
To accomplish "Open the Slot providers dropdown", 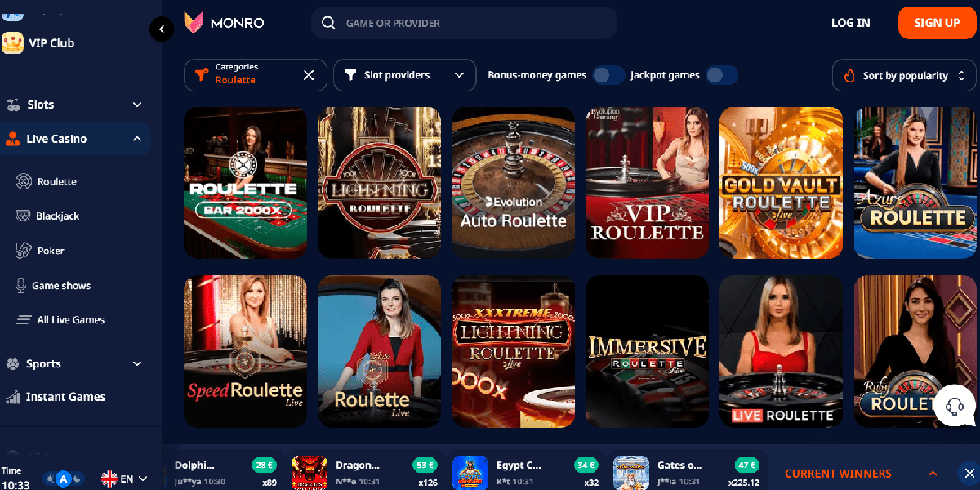I will tap(404, 75).
